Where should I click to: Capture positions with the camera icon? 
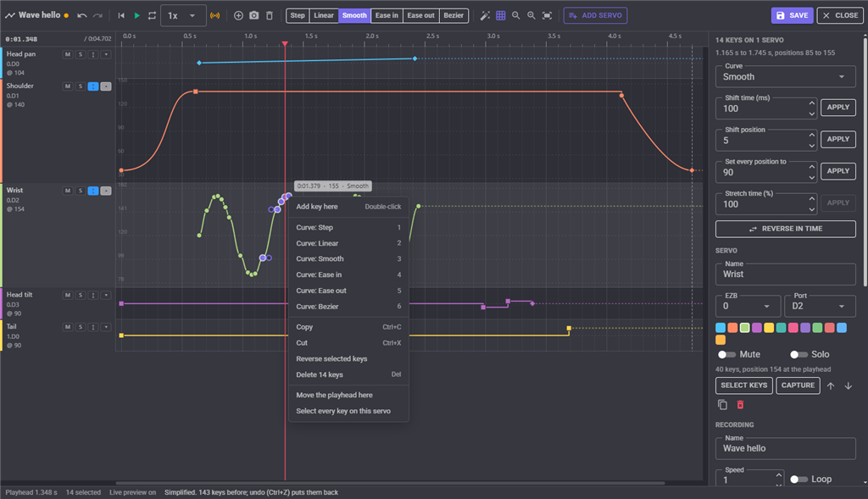pos(254,15)
